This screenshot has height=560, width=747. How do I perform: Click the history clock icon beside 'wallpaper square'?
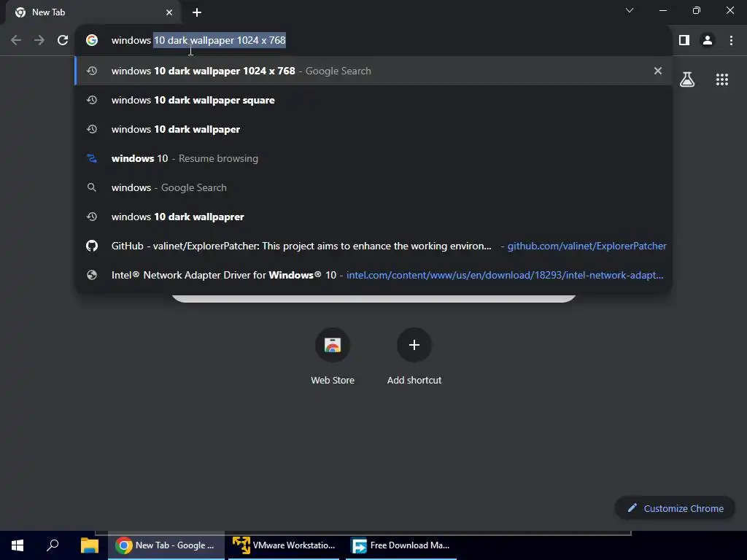pos(92,100)
